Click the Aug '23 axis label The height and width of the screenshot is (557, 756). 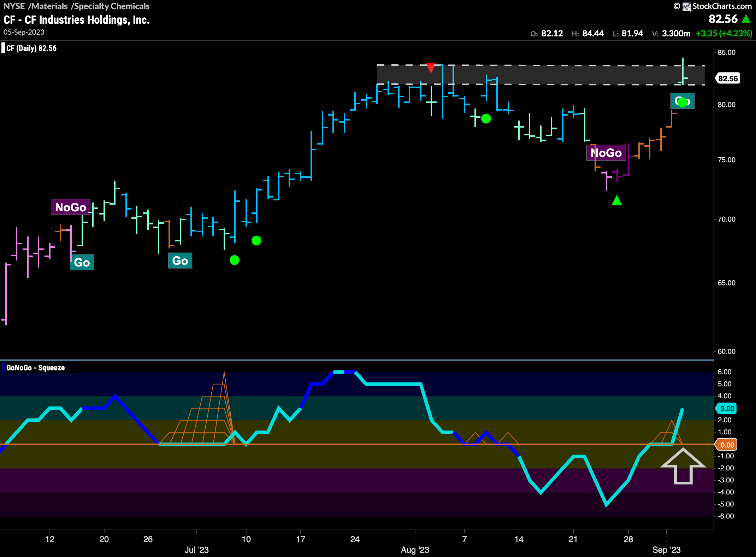[x=415, y=550]
